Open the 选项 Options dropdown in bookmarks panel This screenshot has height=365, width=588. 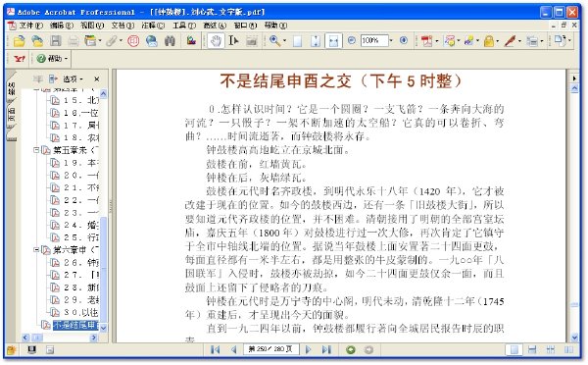(x=73, y=78)
